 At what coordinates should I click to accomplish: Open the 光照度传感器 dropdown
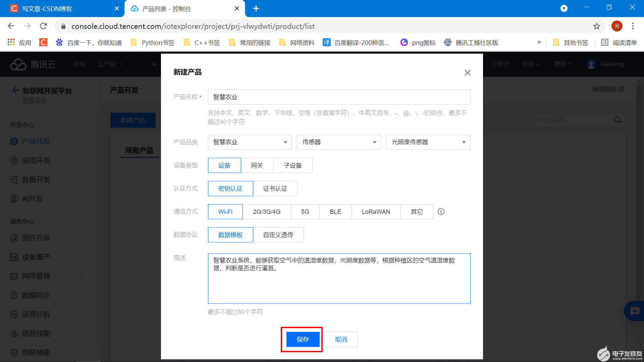[428, 142]
